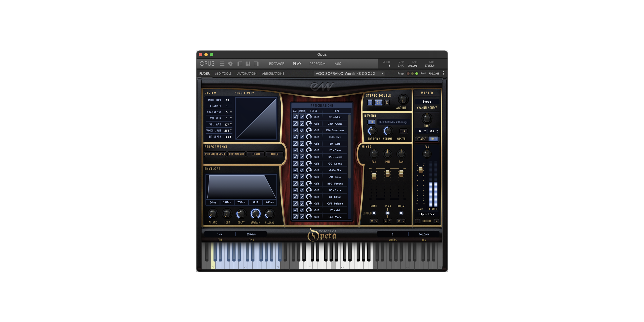The height and width of the screenshot is (322, 644).
Task: Turn off the Reverb ON toggle
Action: pos(371,122)
